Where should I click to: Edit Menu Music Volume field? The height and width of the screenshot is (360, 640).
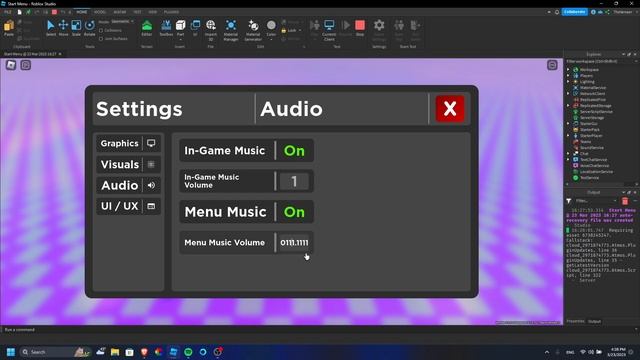click(294, 242)
